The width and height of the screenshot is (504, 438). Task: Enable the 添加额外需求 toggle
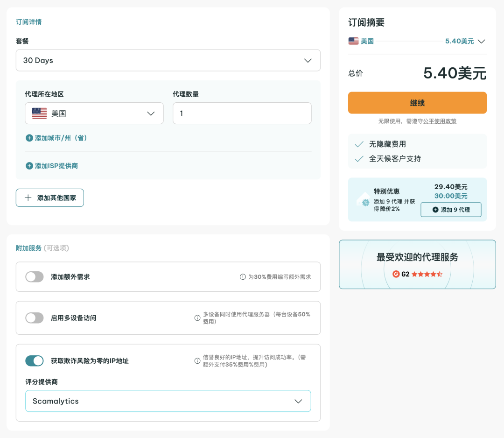point(35,277)
